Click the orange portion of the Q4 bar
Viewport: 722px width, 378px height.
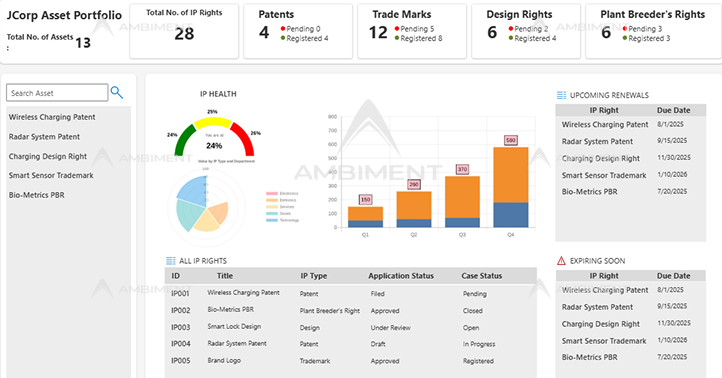coord(511,175)
